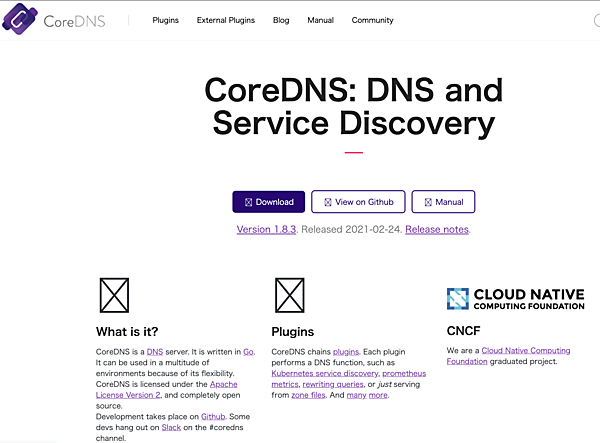Image resolution: width=600 pixels, height=443 pixels.
Task: Click the more link after many
Action: (378, 395)
